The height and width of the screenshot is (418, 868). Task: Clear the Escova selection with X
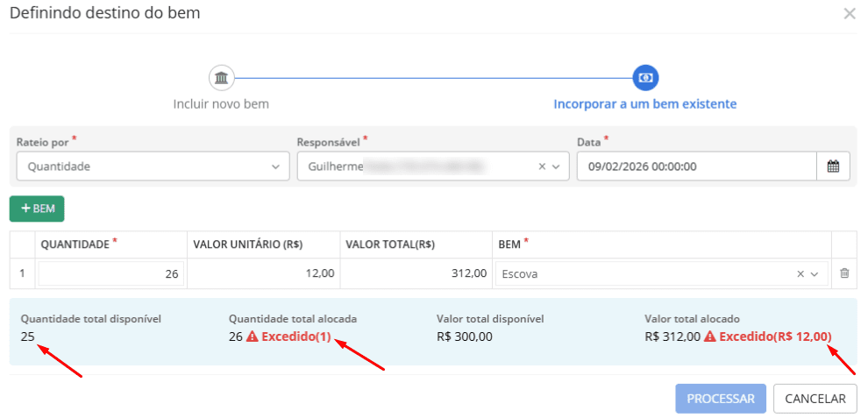click(800, 273)
